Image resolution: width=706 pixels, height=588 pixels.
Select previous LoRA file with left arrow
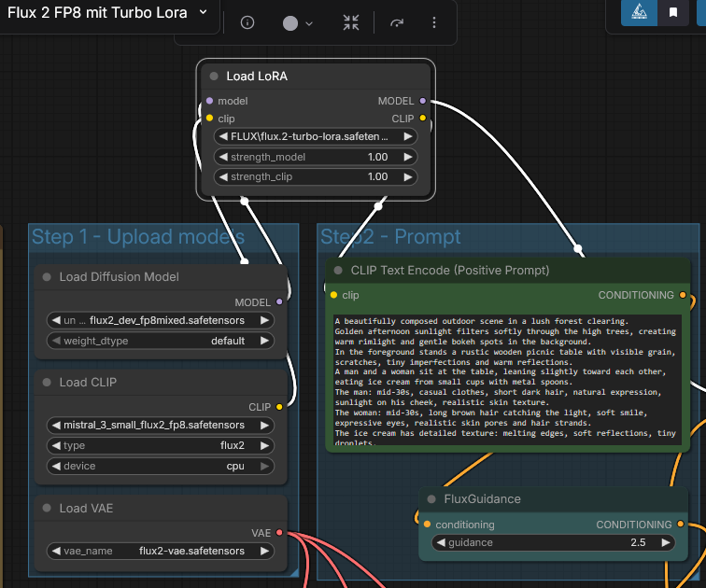pos(223,136)
